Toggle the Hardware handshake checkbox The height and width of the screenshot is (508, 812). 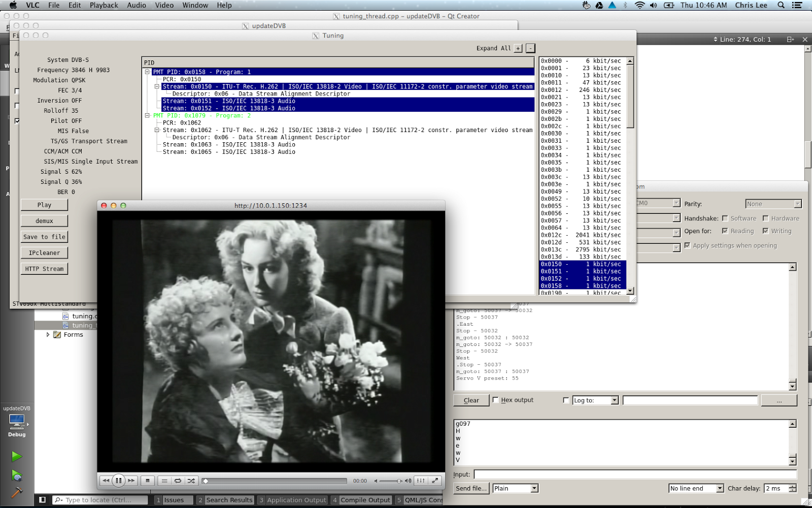coord(765,218)
